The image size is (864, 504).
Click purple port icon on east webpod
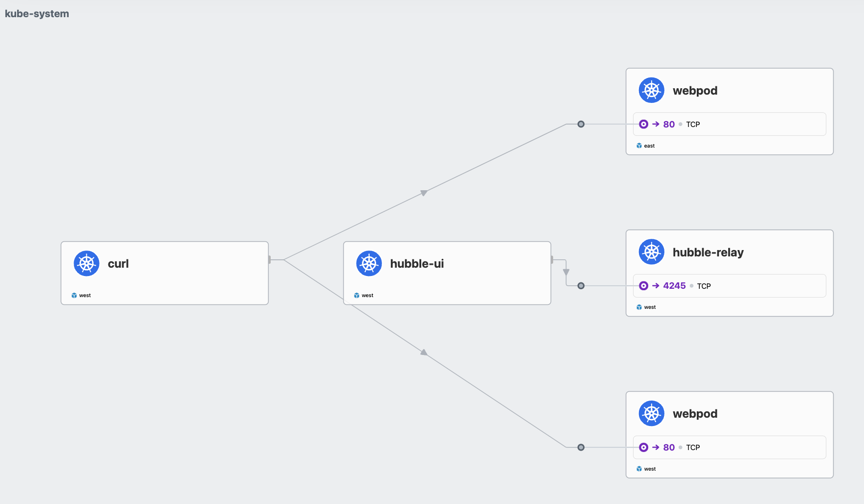click(x=644, y=124)
